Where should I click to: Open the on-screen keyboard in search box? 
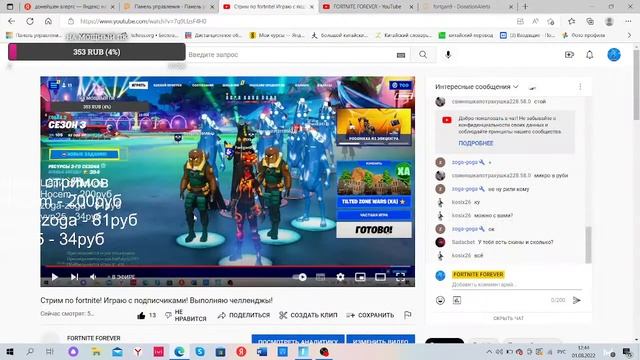tap(401, 55)
